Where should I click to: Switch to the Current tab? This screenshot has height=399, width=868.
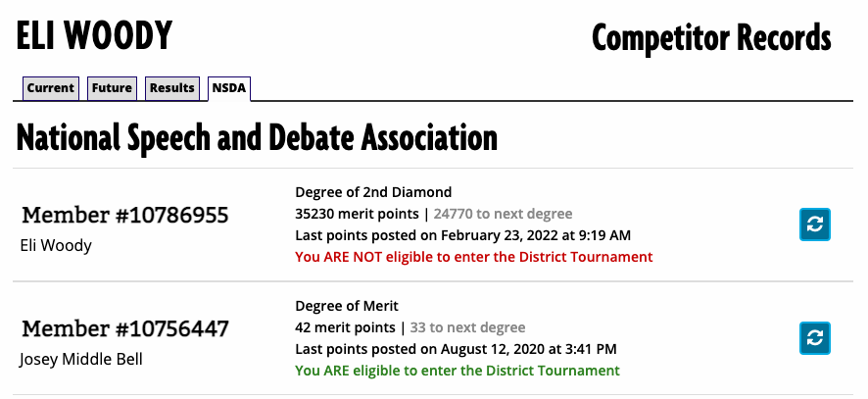[51, 88]
